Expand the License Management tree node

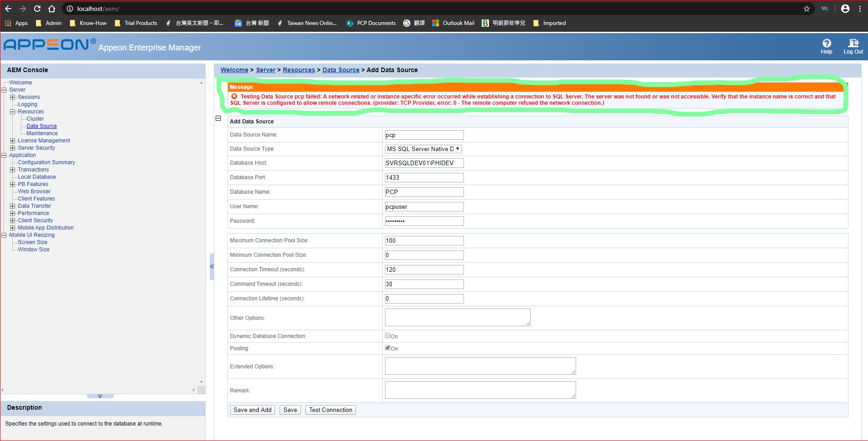(x=13, y=141)
